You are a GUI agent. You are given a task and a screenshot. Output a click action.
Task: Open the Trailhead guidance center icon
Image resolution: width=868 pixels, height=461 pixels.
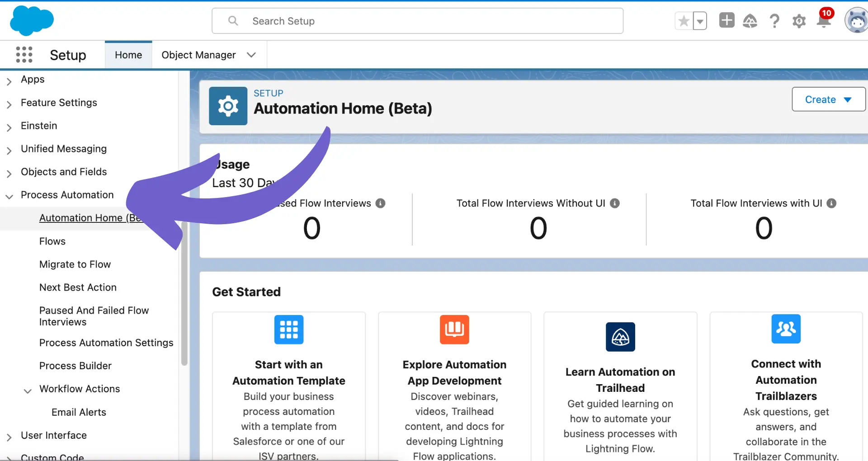click(x=750, y=21)
